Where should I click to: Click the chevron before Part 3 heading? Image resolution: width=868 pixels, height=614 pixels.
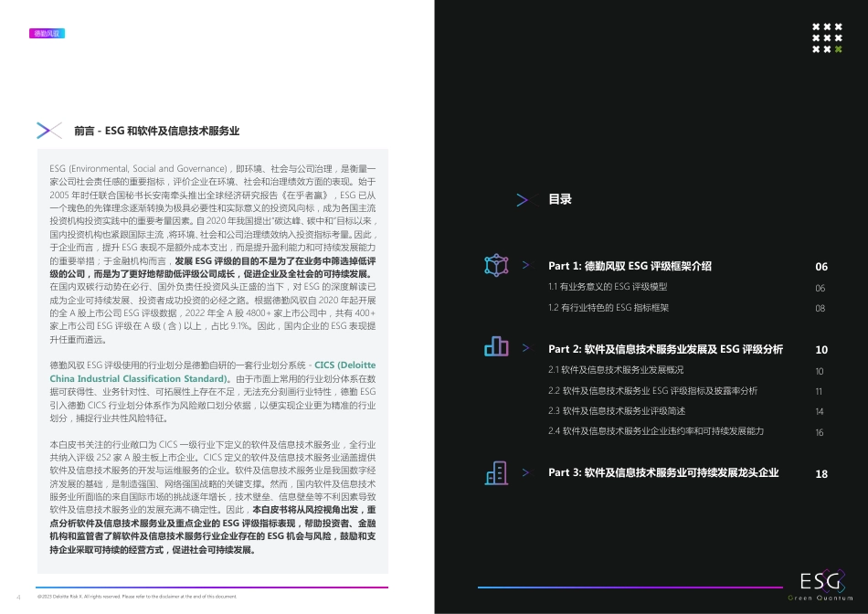[526, 472]
